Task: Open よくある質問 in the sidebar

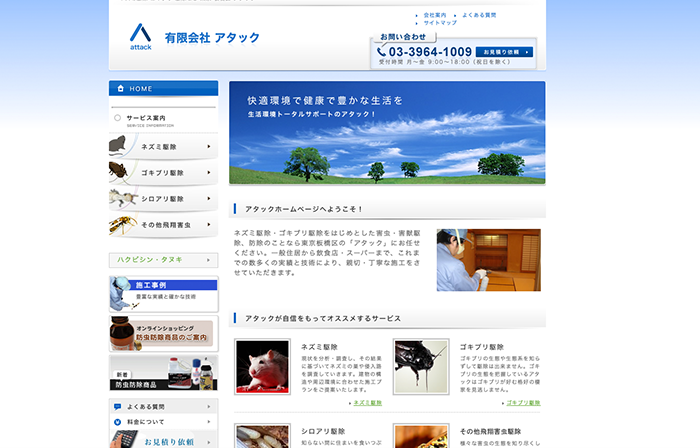Action: [163, 407]
